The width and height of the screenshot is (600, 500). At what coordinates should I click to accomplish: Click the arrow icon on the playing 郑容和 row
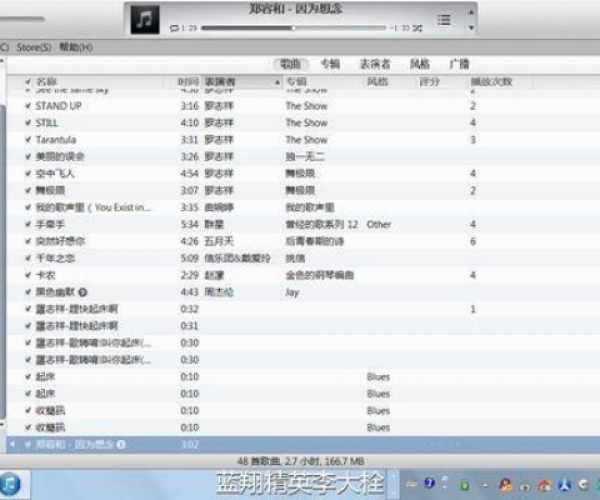coord(121,445)
